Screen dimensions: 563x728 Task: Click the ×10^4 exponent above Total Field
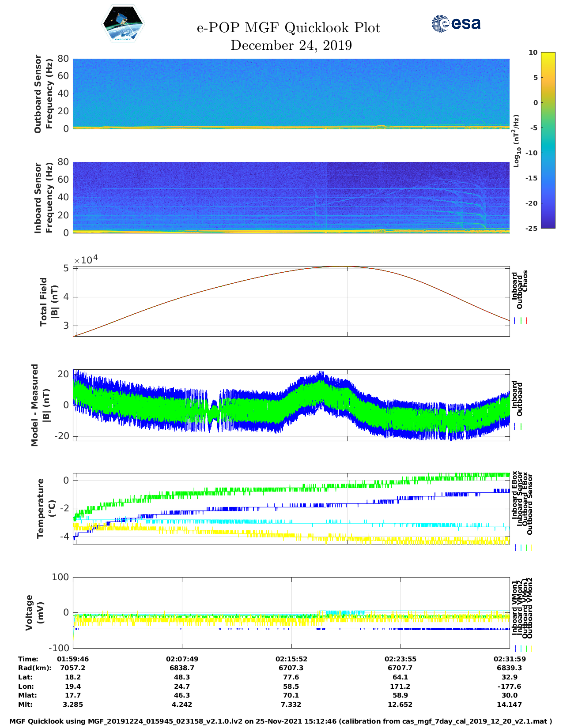coord(85,259)
